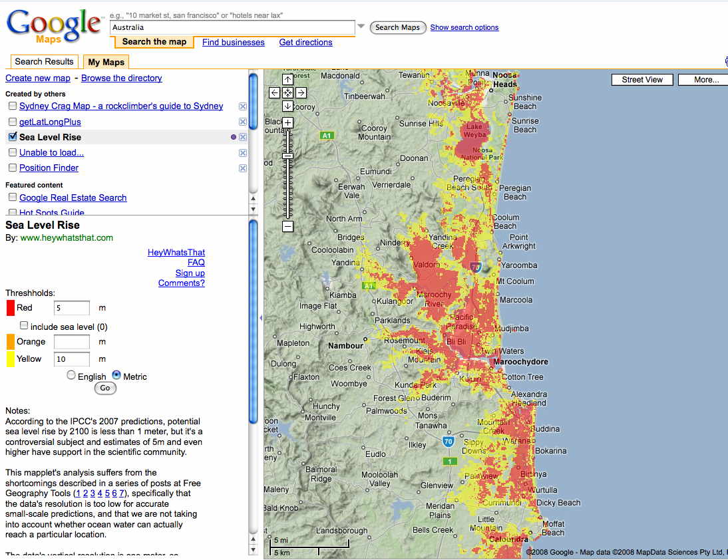Click the route 70 shield near Ilkley
Screen dimensions: 728x560
coord(448,442)
